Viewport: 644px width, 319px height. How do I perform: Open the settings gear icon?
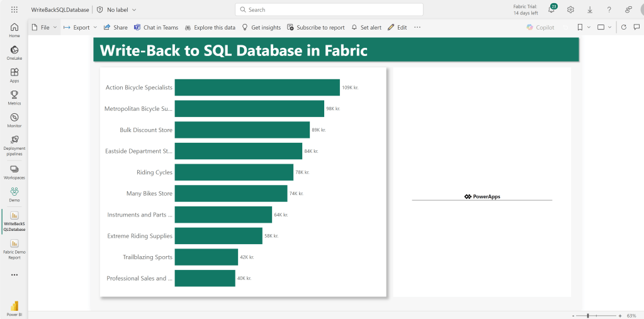tap(570, 9)
